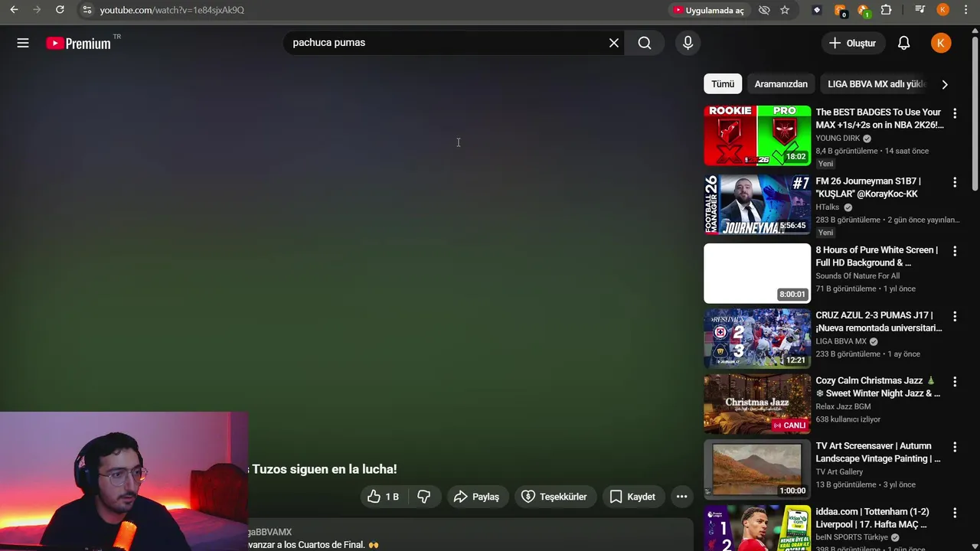980x551 pixels.
Task: Open the dark square extension icon
Action: 817,10
